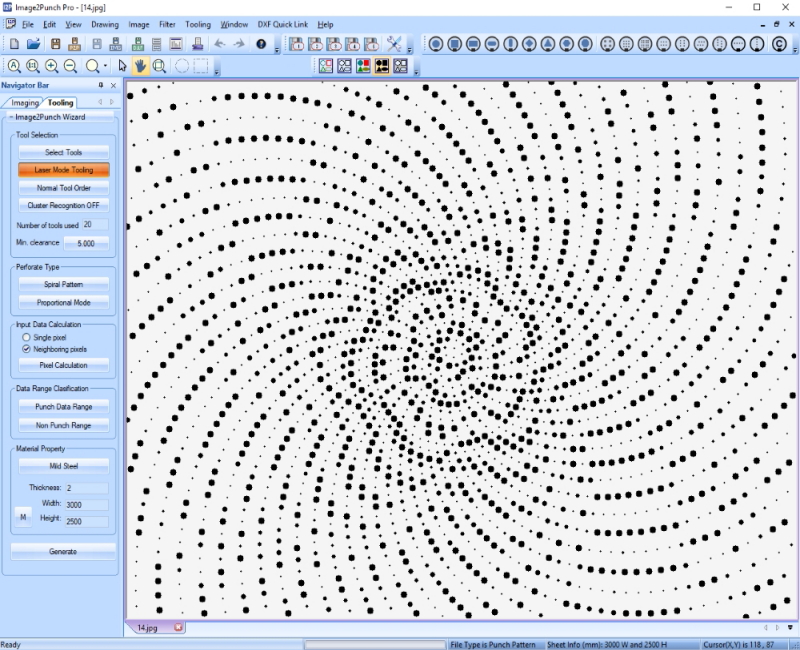The image size is (800, 650).
Task: Click the Thickness input field
Action: (x=87, y=488)
